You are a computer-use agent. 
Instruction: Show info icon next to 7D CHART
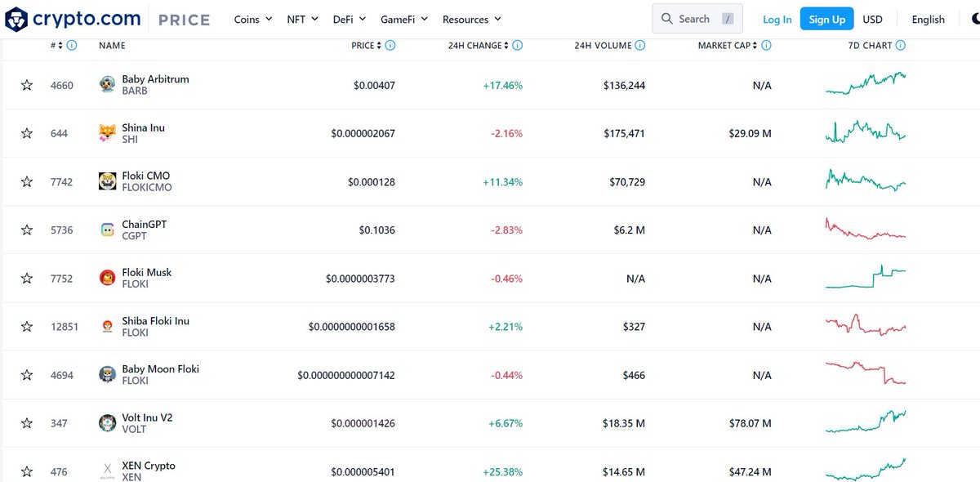click(901, 46)
